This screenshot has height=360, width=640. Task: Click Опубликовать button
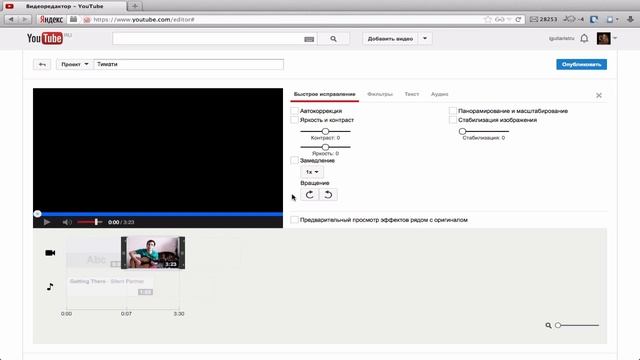coord(581,64)
